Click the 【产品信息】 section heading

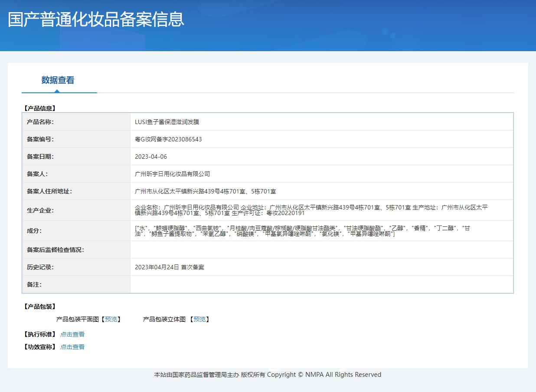pos(39,108)
